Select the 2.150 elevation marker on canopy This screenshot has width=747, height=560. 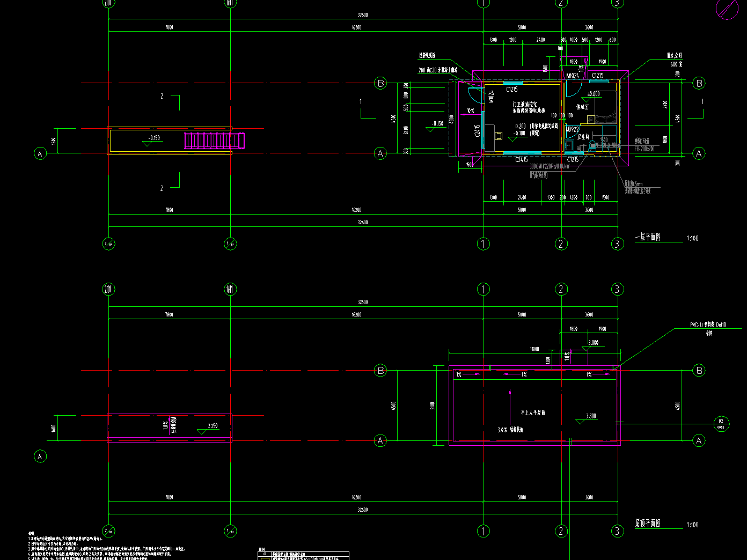point(211,427)
